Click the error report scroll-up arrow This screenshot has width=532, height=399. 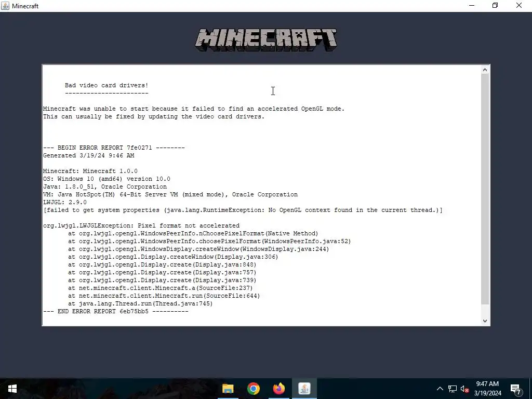(485, 70)
